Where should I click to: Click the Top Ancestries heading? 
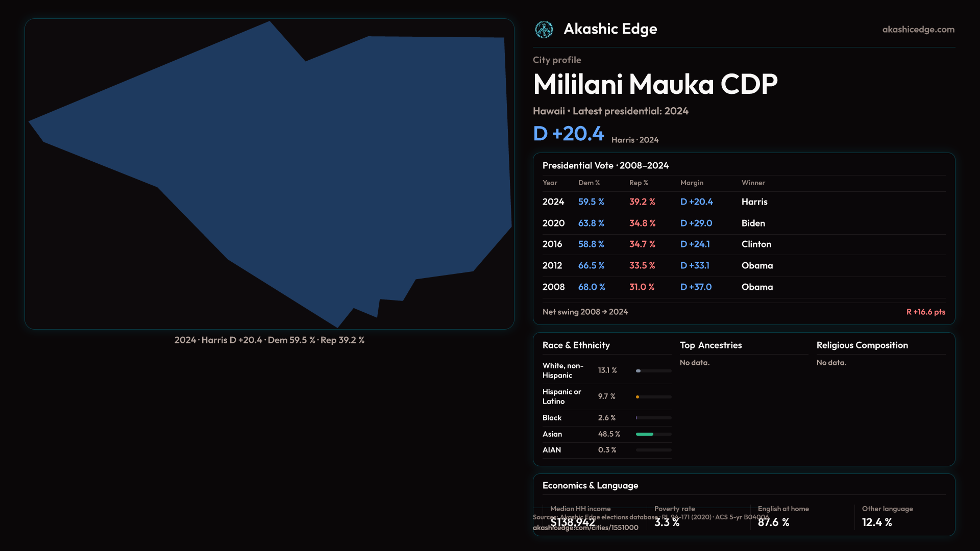[710, 345]
